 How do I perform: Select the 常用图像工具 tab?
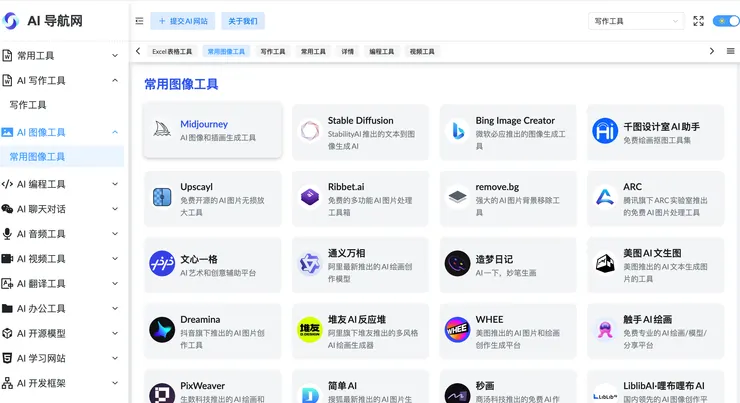click(x=226, y=51)
